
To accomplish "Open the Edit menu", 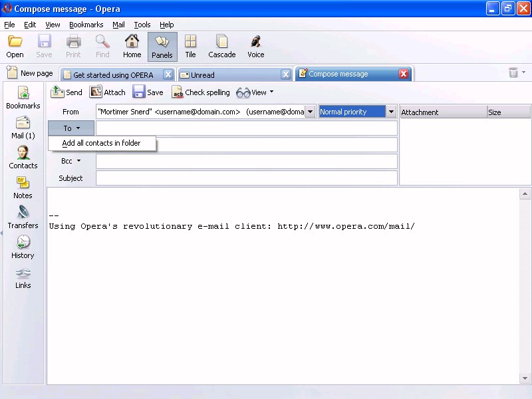I will (x=30, y=25).
